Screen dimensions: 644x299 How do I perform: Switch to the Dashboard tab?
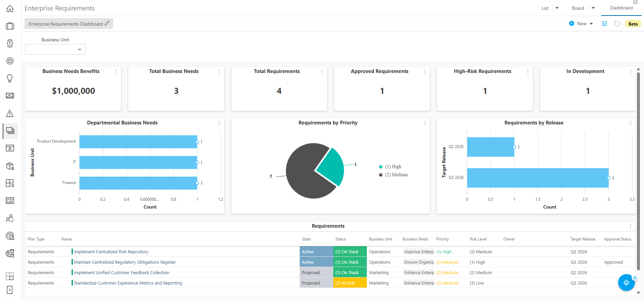(x=621, y=8)
